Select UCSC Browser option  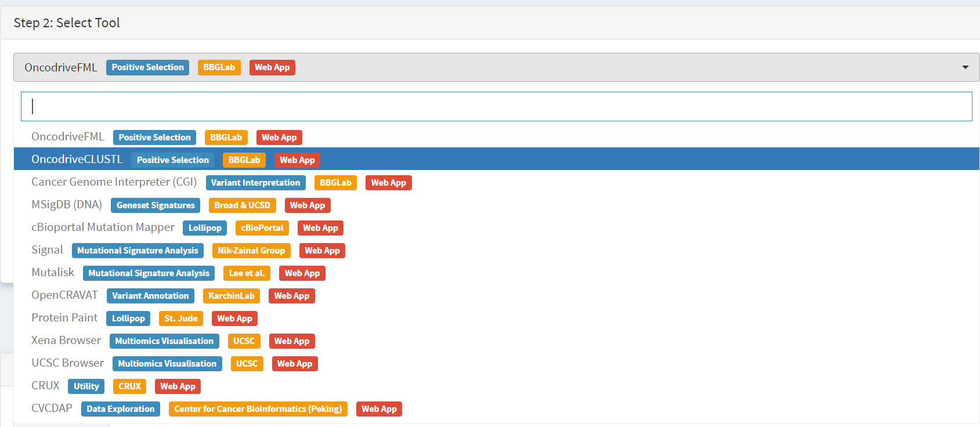point(497,363)
